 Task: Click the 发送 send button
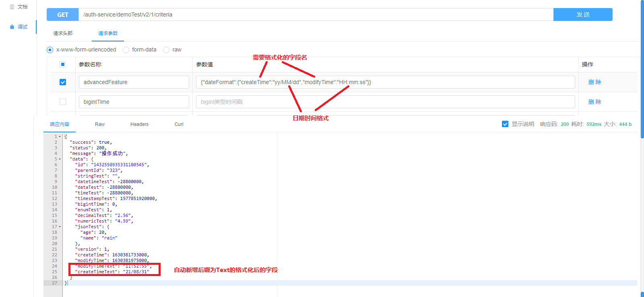point(583,14)
